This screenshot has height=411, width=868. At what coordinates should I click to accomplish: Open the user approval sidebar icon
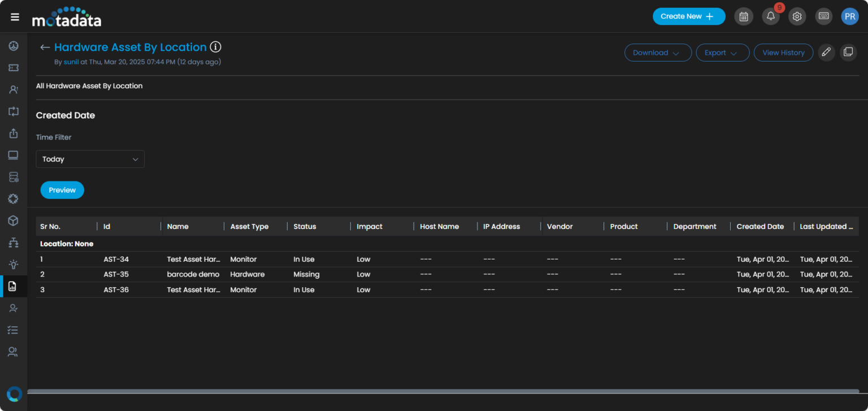pos(14,308)
